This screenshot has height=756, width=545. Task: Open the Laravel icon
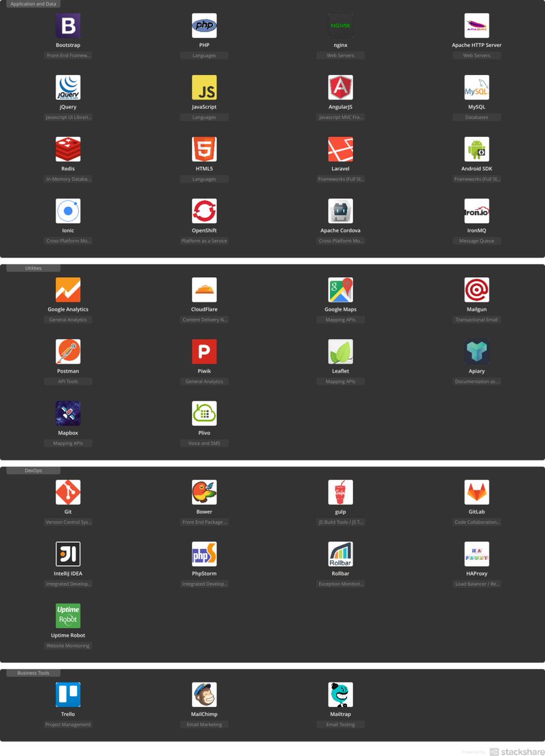pos(341,149)
